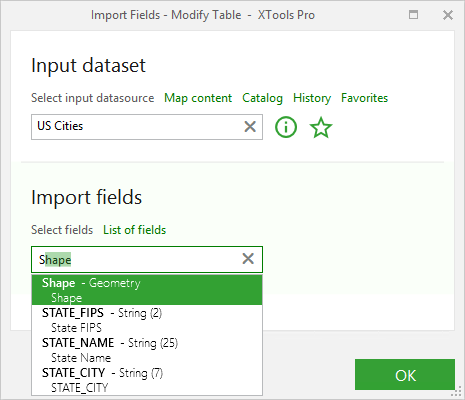Maximize the Import Fields dialog window
465x400 pixels.
(413, 15)
